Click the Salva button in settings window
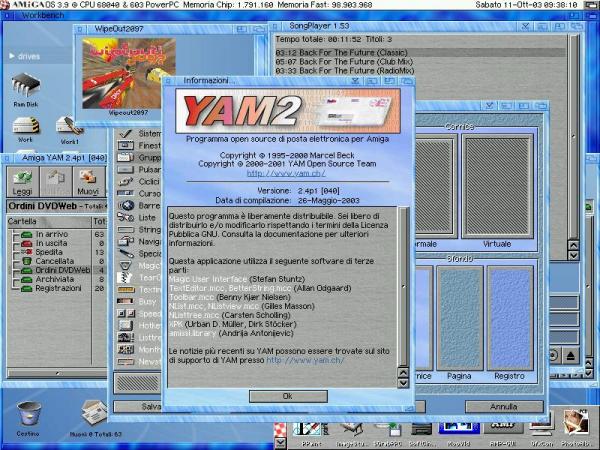The image size is (600, 450). click(x=138, y=407)
